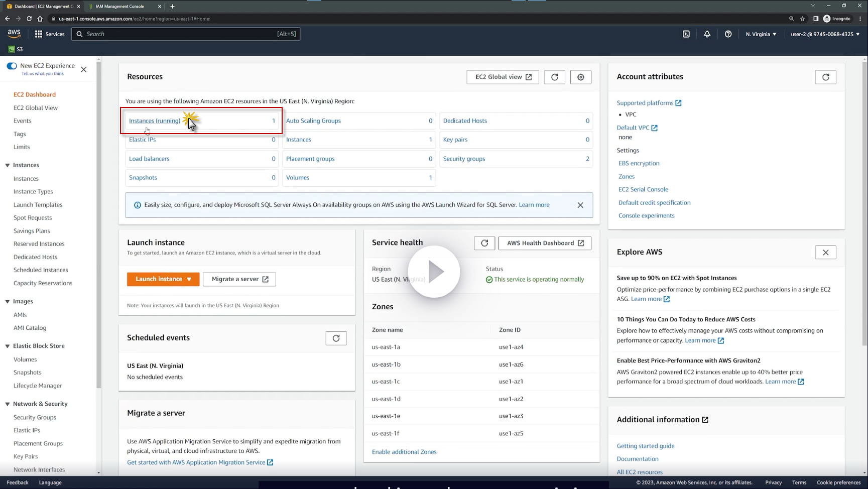Screen dimensions: 868x489
Task: Click the AWS console search field
Action: [x=186, y=34]
